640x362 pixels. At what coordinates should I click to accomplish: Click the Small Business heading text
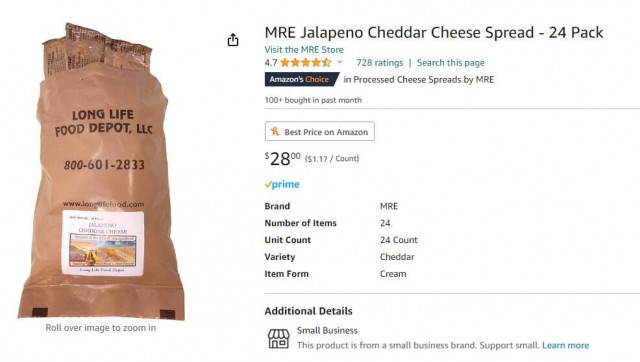(x=327, y=330)
